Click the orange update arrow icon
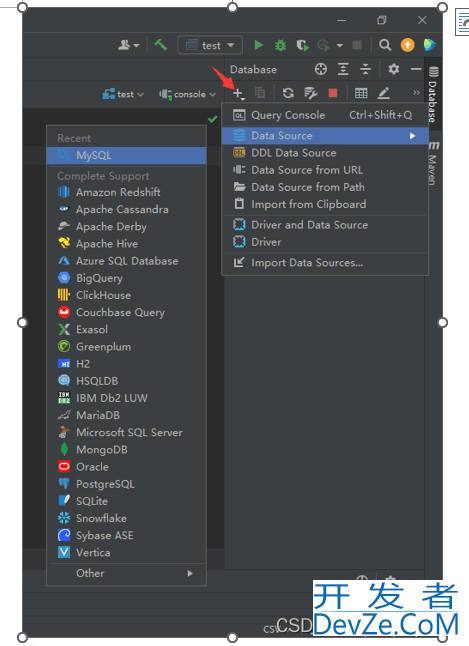The height and width of the screenshot is (646, 469). (x=407, y=45)
